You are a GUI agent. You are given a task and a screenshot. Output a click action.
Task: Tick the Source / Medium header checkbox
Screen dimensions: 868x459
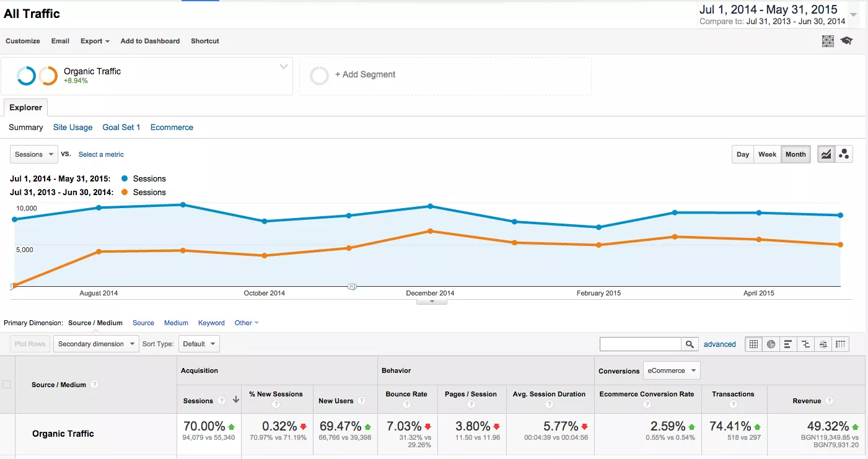pos(7,384)
